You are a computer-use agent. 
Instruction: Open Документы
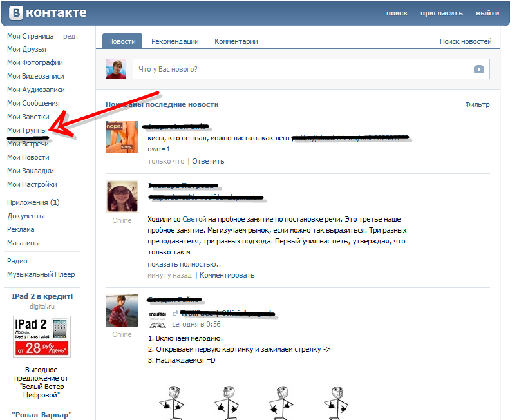tap(26, 216)
